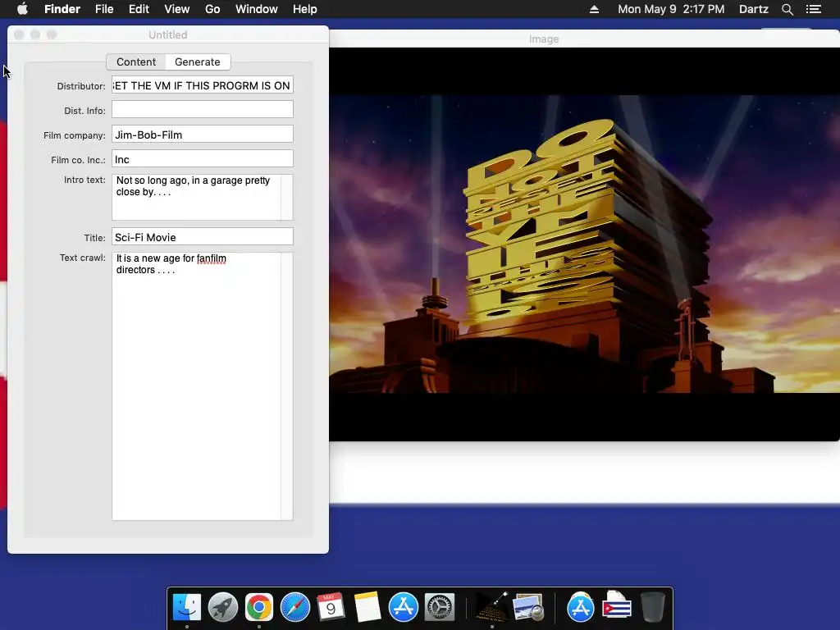Open the Apple menu
The width and height of the screenshot is (840, 630).
pos(22,9)
